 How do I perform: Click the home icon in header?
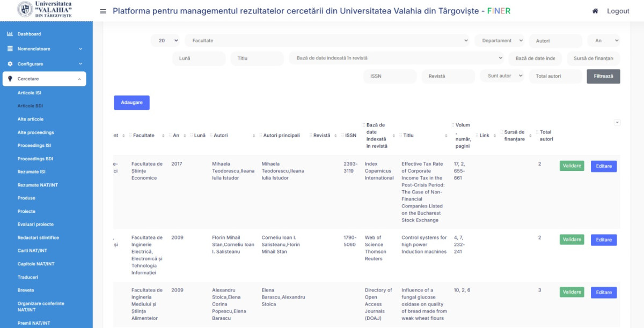595,11
